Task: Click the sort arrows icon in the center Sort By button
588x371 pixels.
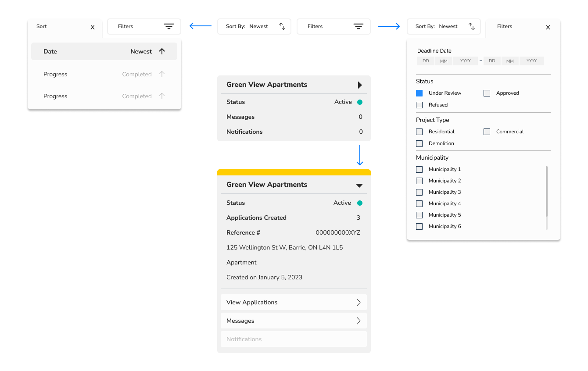Action: 282,26
